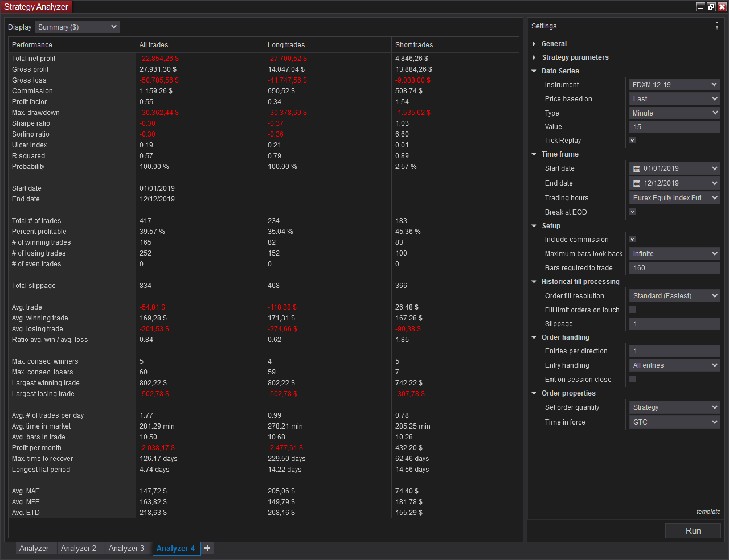
Task: Click the Largest winning trade row label
Action: pos(46,383)
